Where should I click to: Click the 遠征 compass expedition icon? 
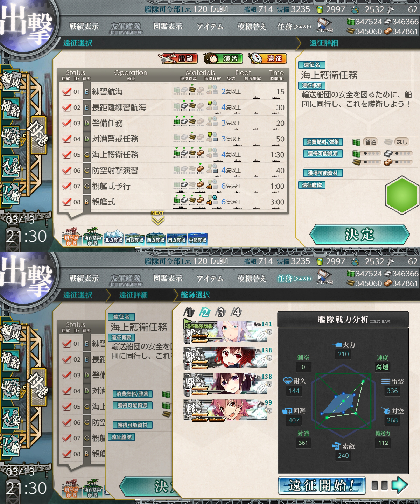pos(267,58)
